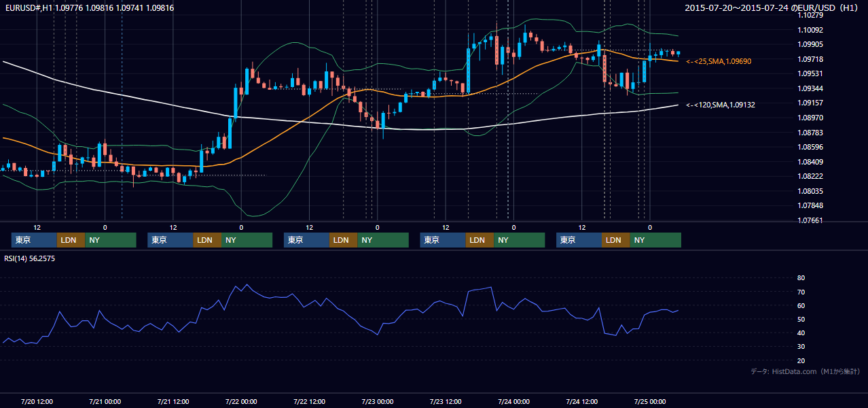Click price axis value 1.09905
Image resolution: width=868 pixels, height=408 pixels.
[x=811, y=44]
